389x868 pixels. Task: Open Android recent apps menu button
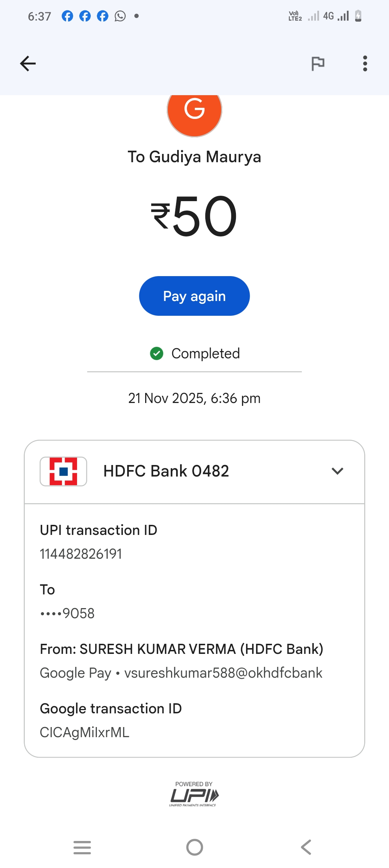[82, 847]
